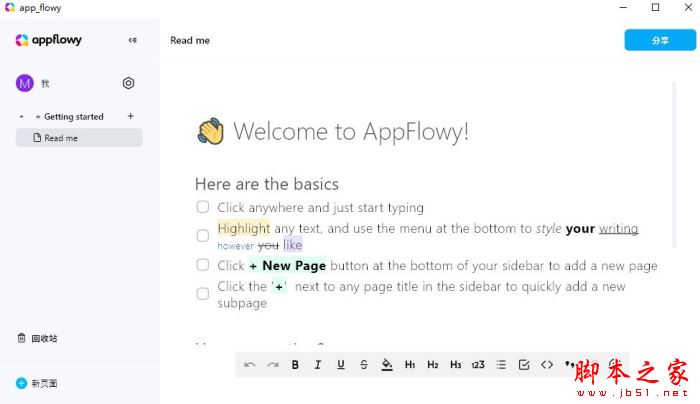700x404 pixels.
Task: Click the document vertical scrollbar
Action: tap(674, 164)
